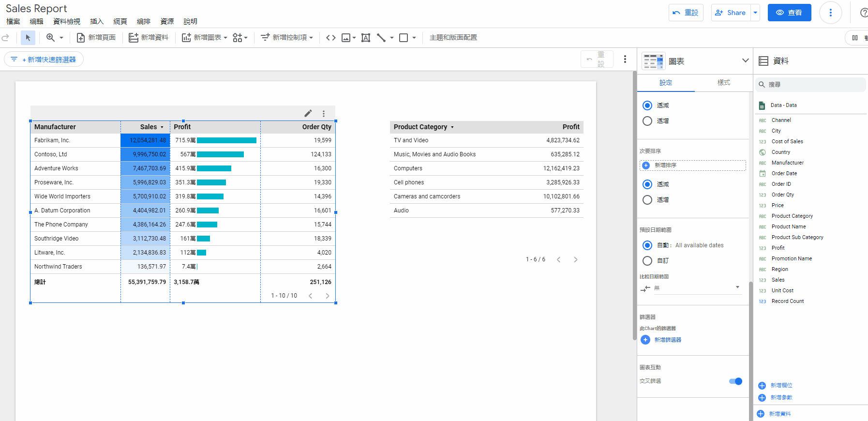
Task: Open the community visualizations icon
Action: pos(237,38)
